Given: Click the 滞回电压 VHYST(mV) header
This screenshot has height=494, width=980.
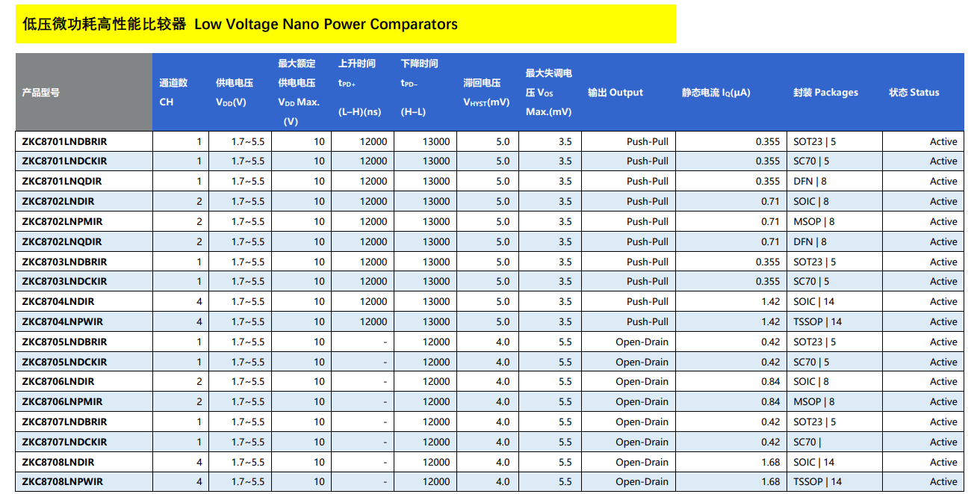Looking at the screenshot, I should click(486, 93).
